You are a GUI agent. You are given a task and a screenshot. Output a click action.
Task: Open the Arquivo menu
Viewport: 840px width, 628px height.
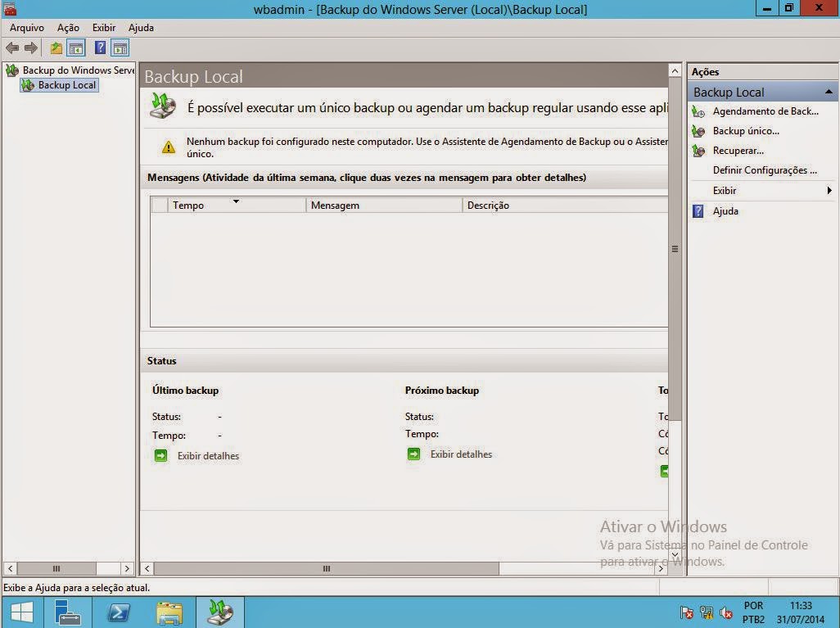[27, 28]
